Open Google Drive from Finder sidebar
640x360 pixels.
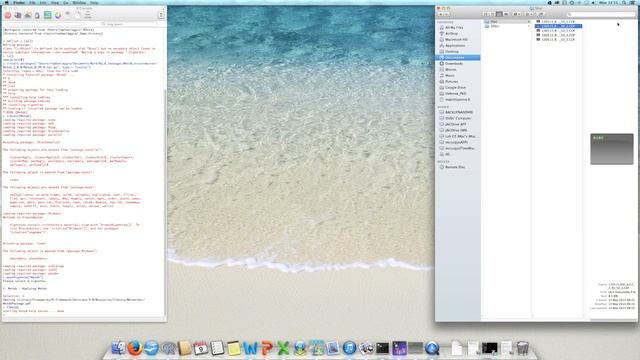[x=455, y=87]
